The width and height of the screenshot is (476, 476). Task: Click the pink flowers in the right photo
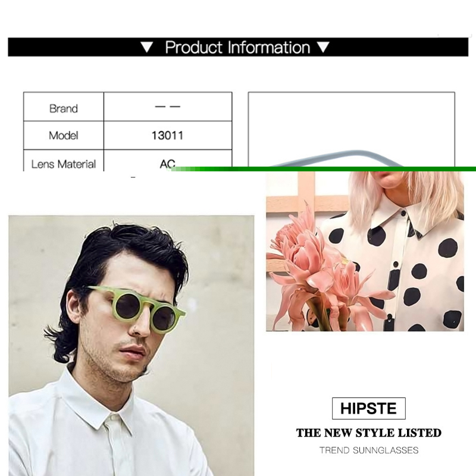(x=322, y=273)
